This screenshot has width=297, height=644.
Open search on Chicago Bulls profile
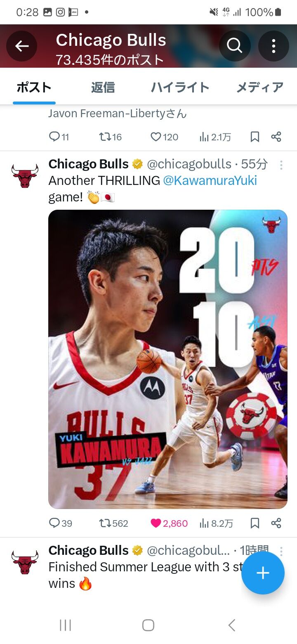pos(234,46)
